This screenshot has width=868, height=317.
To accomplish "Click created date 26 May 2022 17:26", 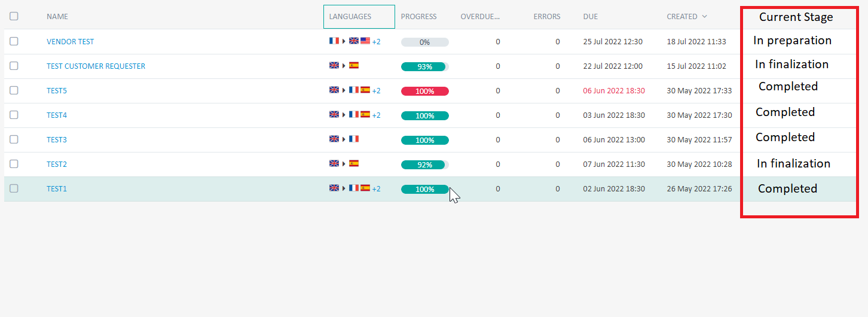I will click(699, 189).
